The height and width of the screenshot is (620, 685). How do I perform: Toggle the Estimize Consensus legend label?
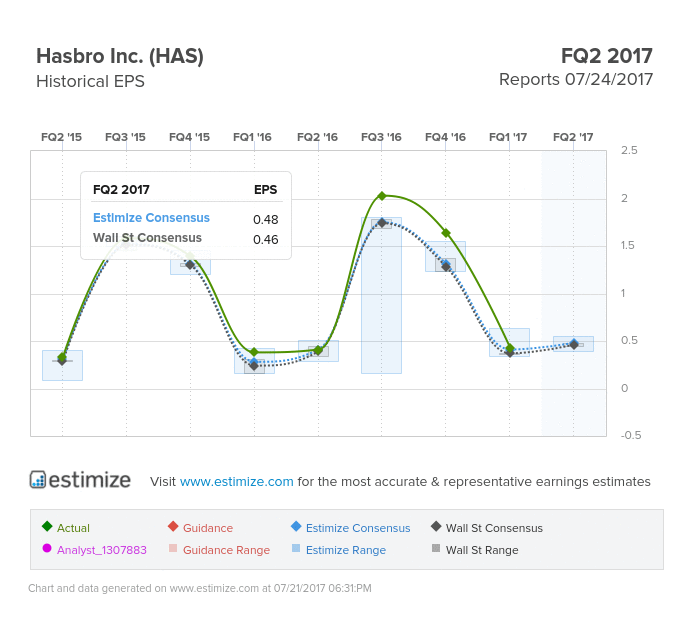pos(358,528)
